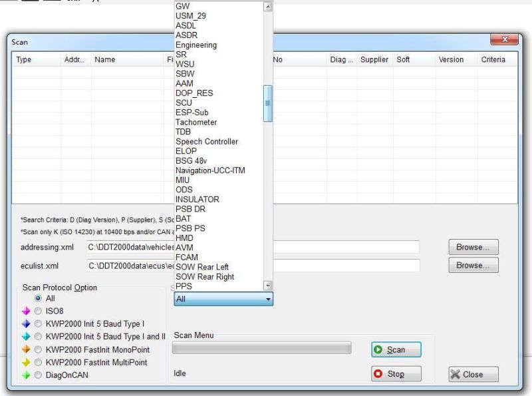Screen dimensions: 532x396
Task: Choose PSB DR from the list
Action: 219,209
